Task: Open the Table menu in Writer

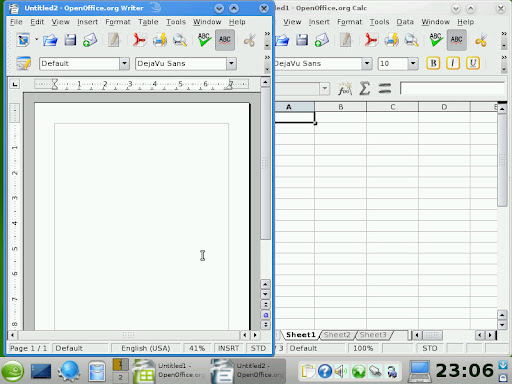Action: [148, 22]
